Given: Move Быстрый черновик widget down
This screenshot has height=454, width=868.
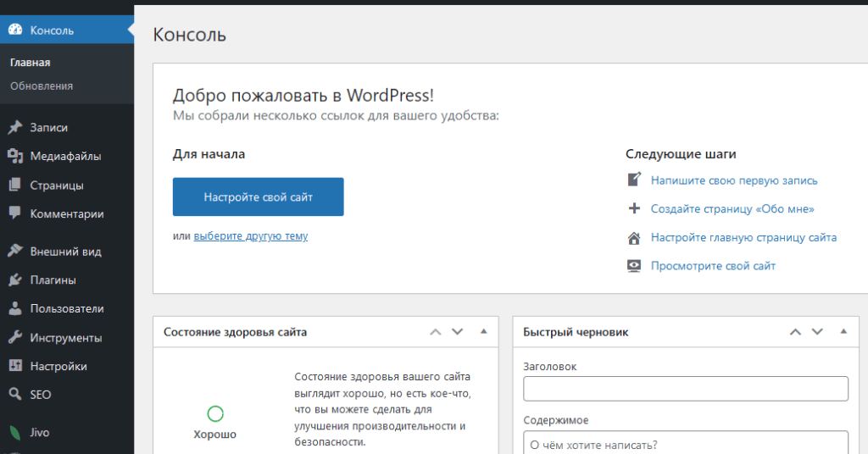Looking at the screenshot, I should pos(818,332).
